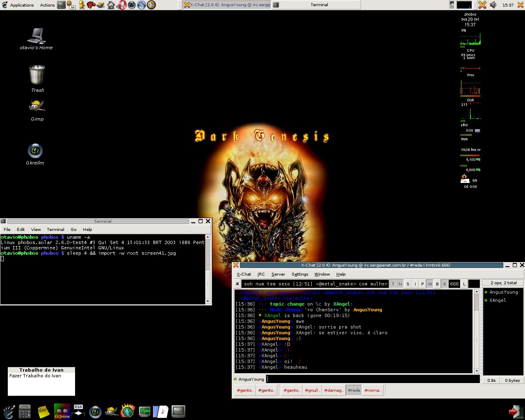Launch terminal from the bottom panel
Screen dimensions: 525x420
click(178, 411)
